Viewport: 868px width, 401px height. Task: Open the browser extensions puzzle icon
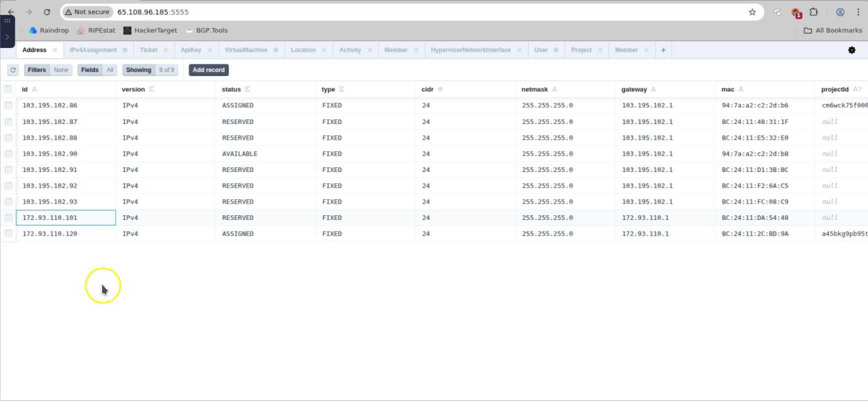(813, 12)
